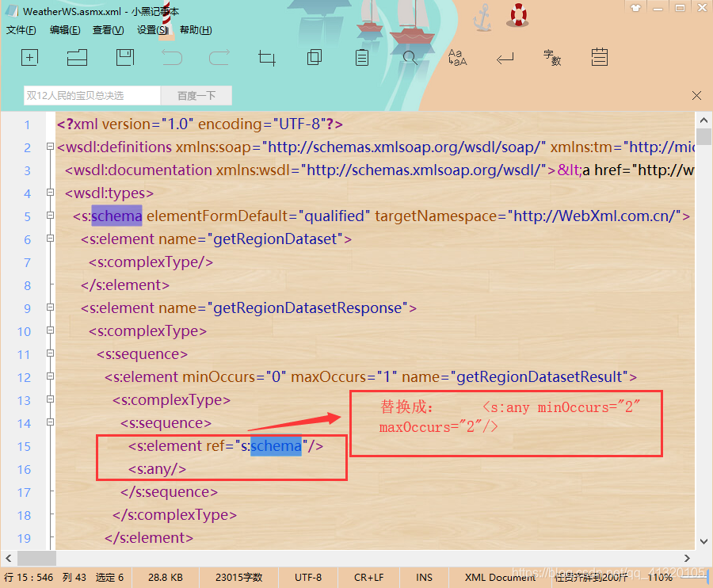Click line number 1 in gutter

(x=27, y=124)
